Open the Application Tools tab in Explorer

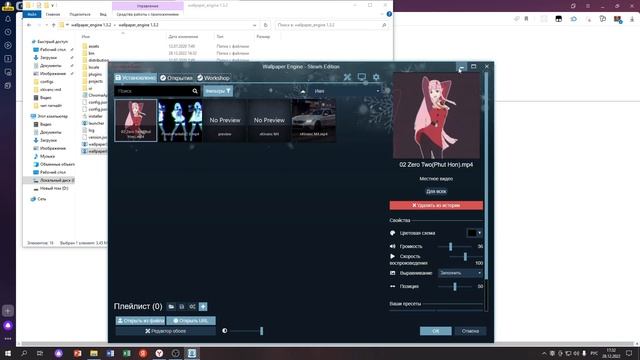(148, 14)
